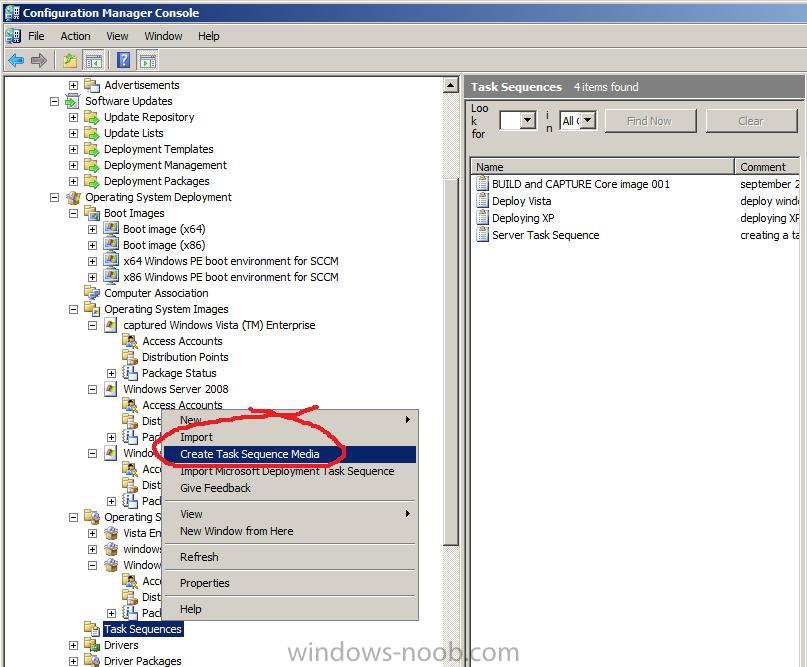The height and width of the screenshot is (667, 807).
Task: Select the Boot image (x64) icon
Action: (x=111, y=229)
